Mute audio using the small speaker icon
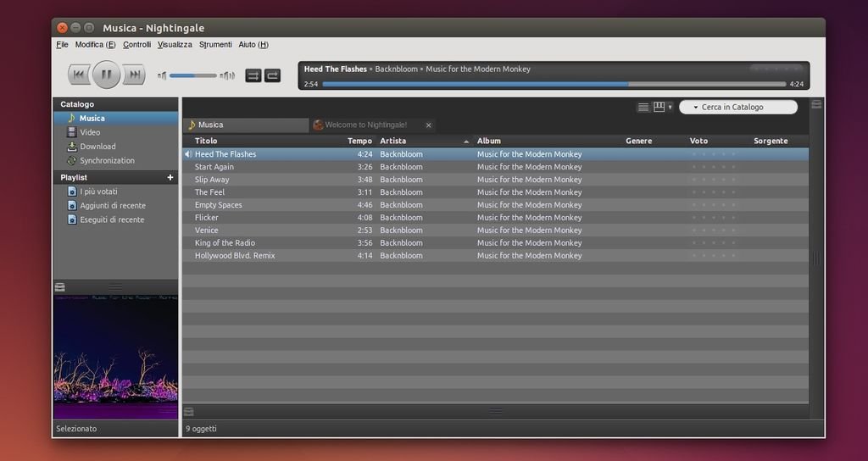The image size is (868, 461). 162,76
